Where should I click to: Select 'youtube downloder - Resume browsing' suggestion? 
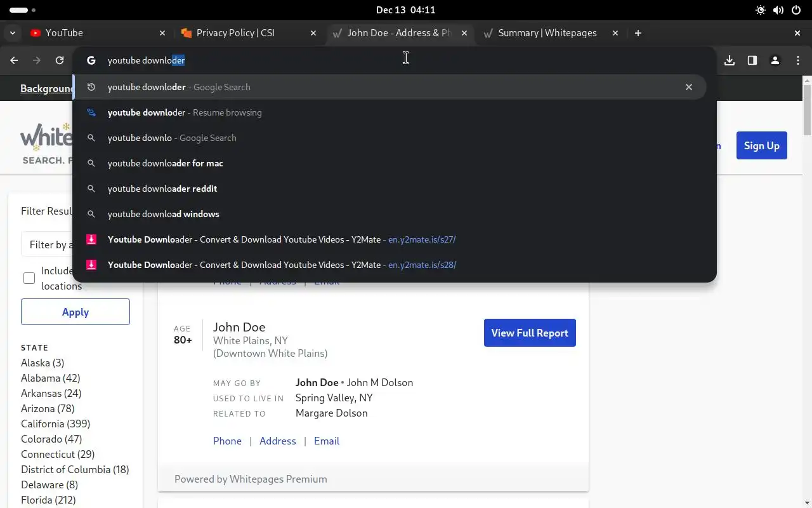[390, 112]
